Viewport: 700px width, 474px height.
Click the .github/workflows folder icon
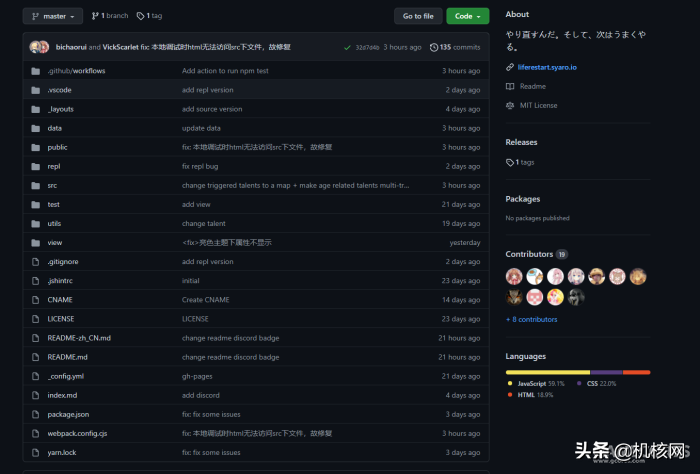(x=36, y=71)
